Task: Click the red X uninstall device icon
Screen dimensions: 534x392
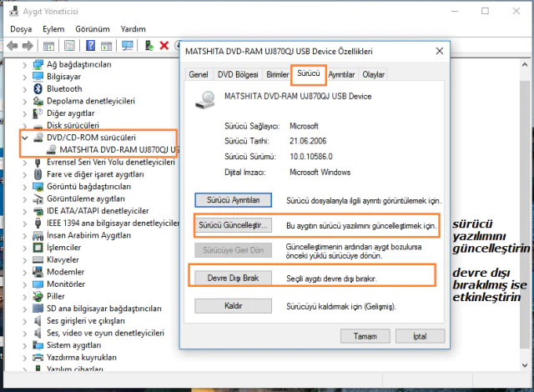Action: click(164, 45)
